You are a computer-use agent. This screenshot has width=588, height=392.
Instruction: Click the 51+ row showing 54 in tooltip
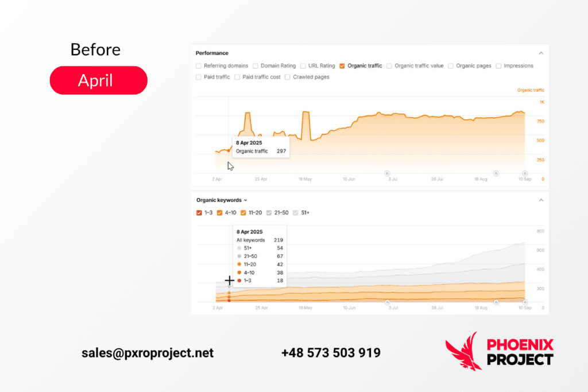click(260, 248)
